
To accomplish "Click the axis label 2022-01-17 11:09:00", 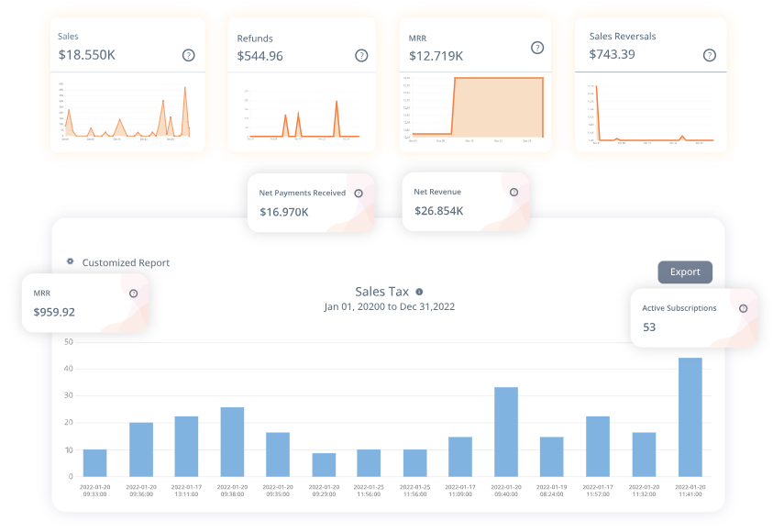I will coord(460,491).
